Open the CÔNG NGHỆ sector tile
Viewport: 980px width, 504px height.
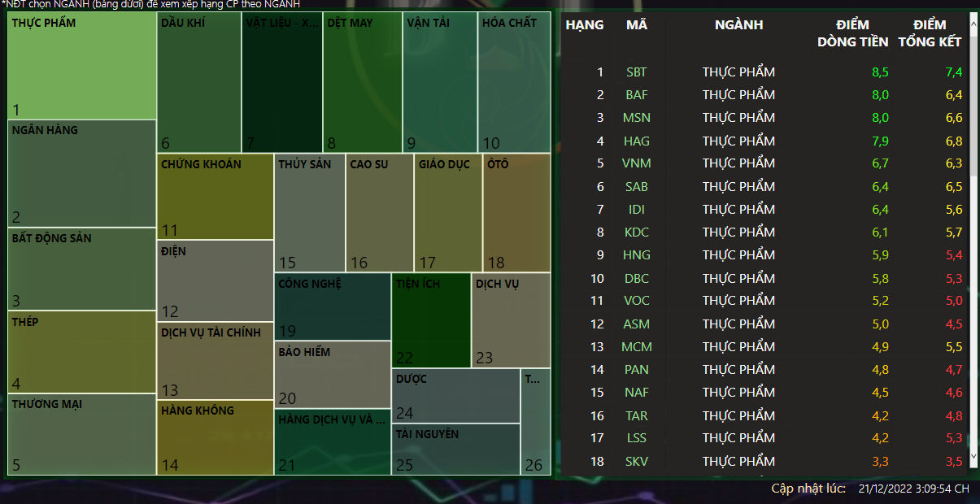pos(333,306)
